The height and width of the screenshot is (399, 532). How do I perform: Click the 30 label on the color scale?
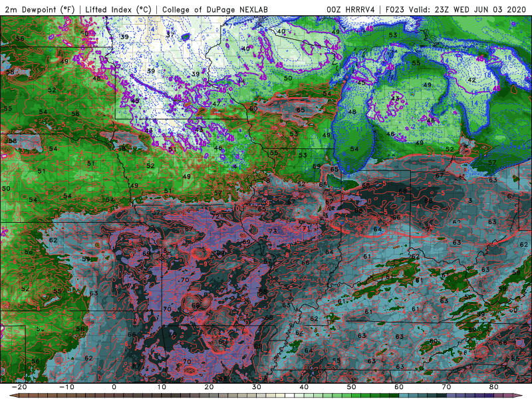click(x=257, y=387)
